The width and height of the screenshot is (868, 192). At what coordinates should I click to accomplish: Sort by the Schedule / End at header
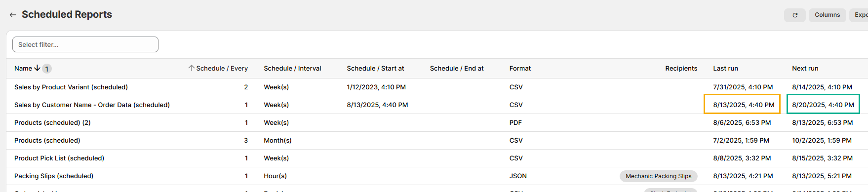click(x=457, y=69)
